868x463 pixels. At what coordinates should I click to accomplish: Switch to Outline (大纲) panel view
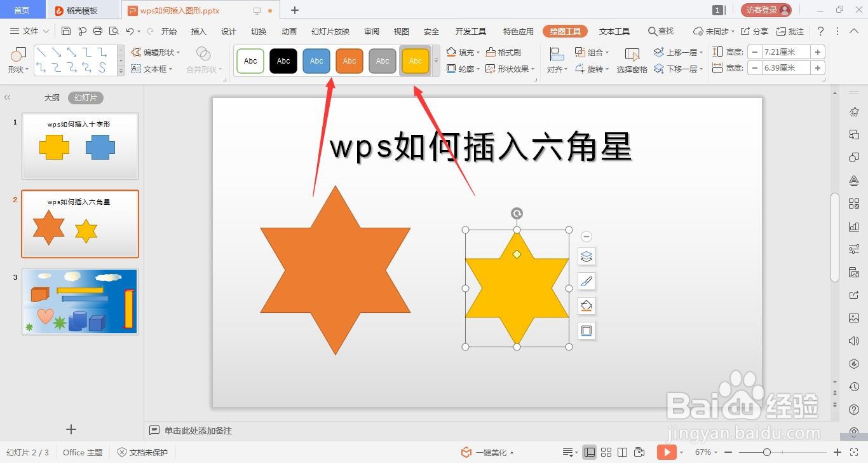click(x=51, y=97)
